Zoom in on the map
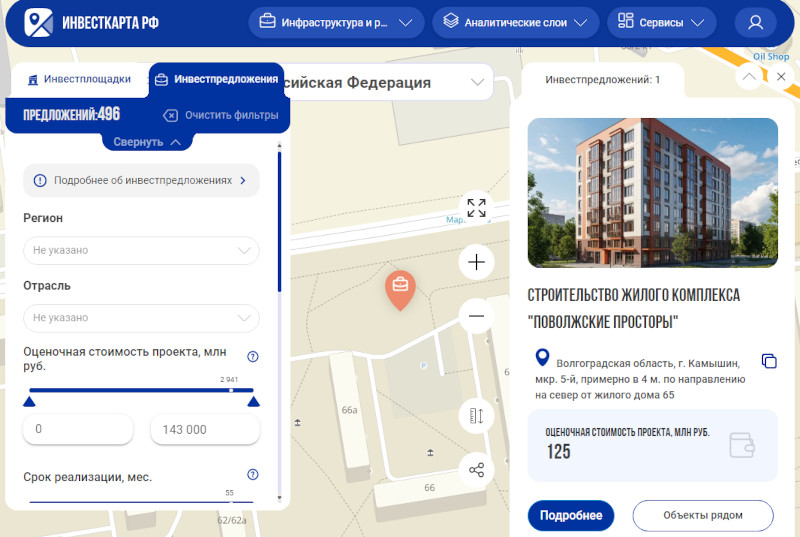Viewport: 800px width, 537px height. [x=476, y=262]
